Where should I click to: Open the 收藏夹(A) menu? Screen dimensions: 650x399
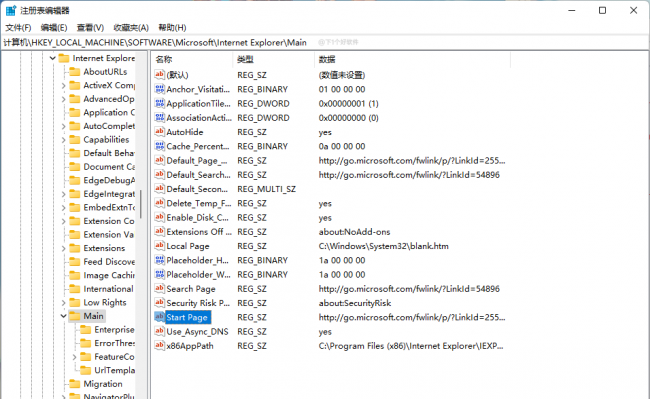tap(131, 27)
